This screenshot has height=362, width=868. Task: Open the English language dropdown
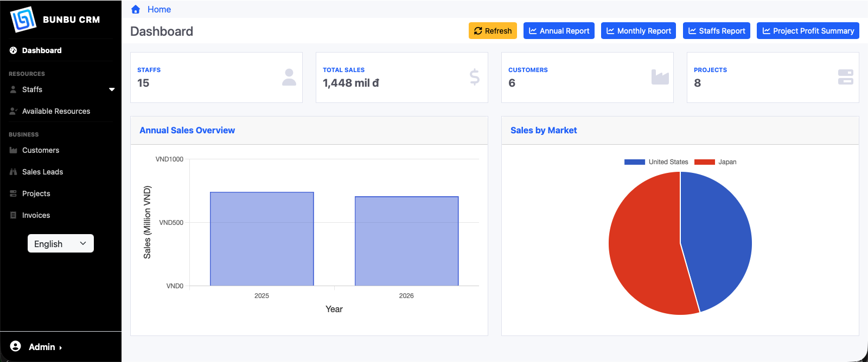(x=61, y=243)
